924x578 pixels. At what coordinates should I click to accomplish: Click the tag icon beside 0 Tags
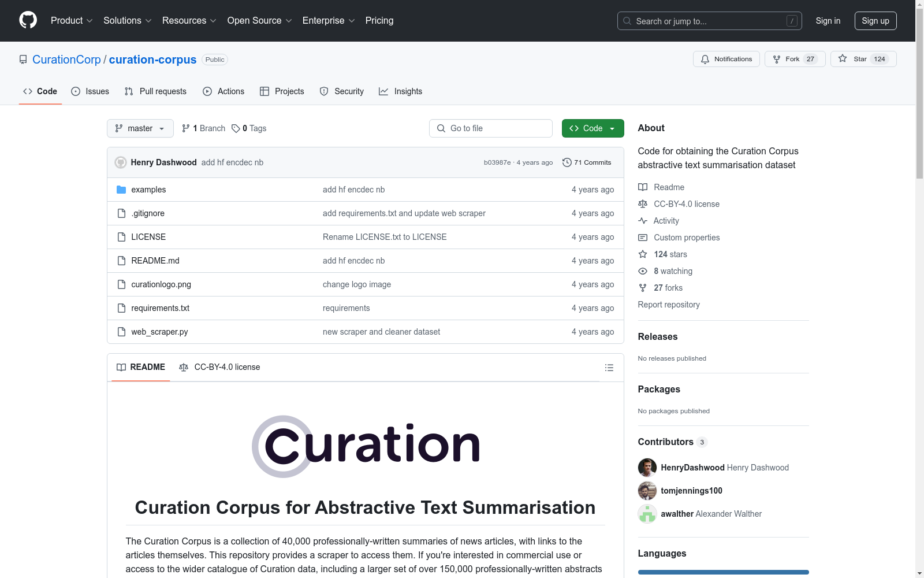click(236, 128)
